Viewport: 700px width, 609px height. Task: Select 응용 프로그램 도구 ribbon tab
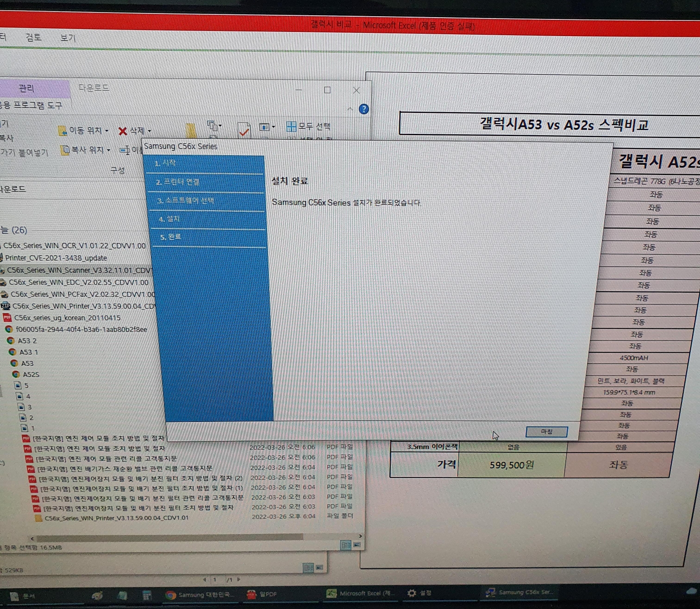[31, 105]
